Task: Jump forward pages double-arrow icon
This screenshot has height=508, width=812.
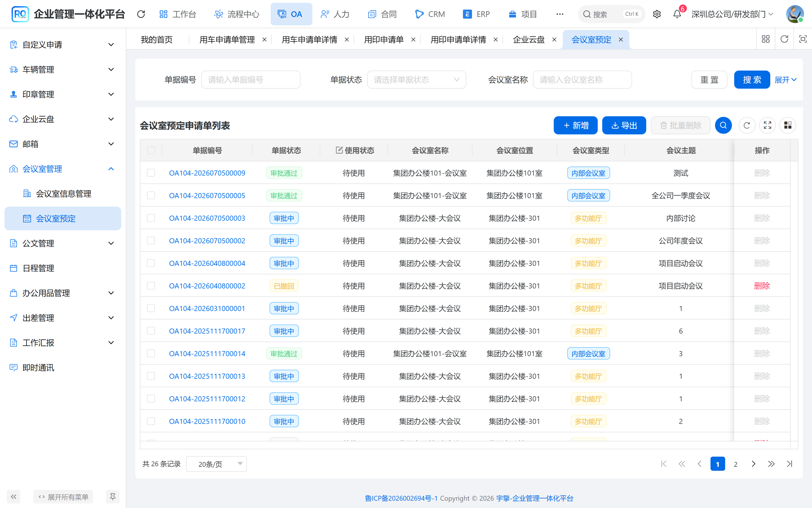Action: (771, 464)
